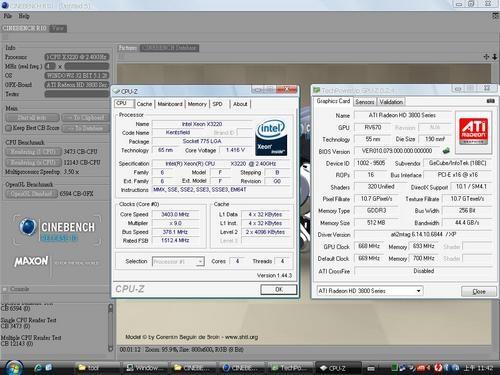The height and width of the screenshot is (375, 500).
Task: Click To Database button in CINEBENCH
Action: point(85,128)
